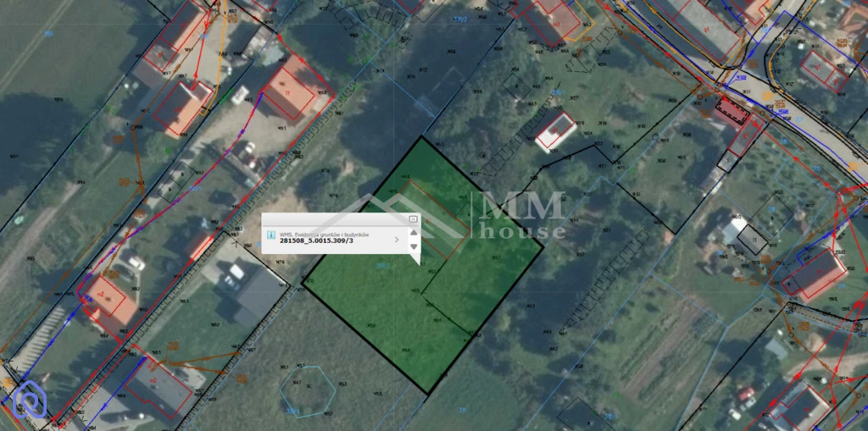Click the blue spiral logo icon
Image resolution: width=868 pixels, height=431 pixels.
[x=27, y=396]
